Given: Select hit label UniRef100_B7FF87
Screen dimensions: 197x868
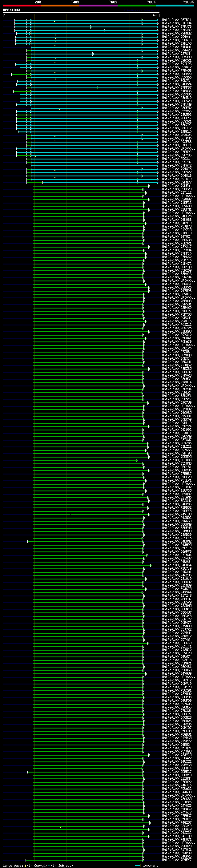Looking at the screenshot, I should coord(176,88).
